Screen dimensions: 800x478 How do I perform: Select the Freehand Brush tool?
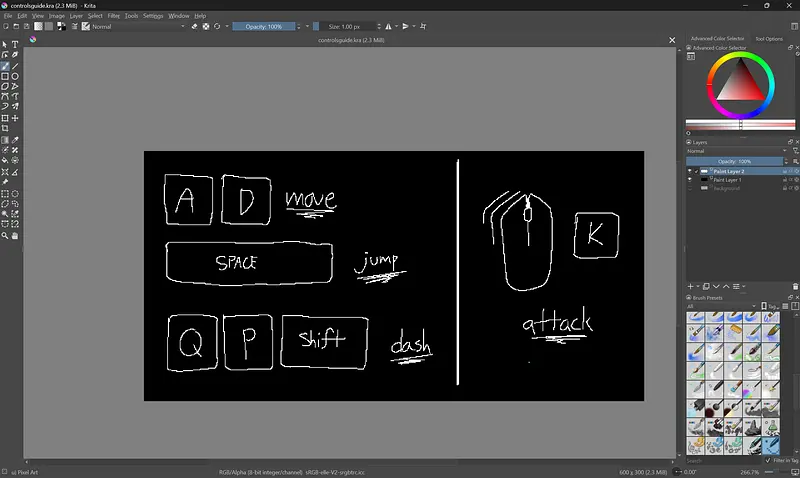[5, 66]
